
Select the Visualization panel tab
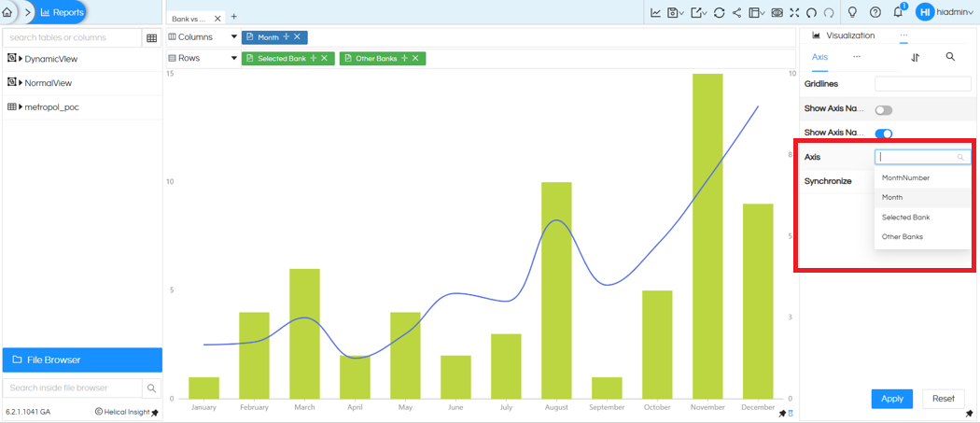point(843,35)
